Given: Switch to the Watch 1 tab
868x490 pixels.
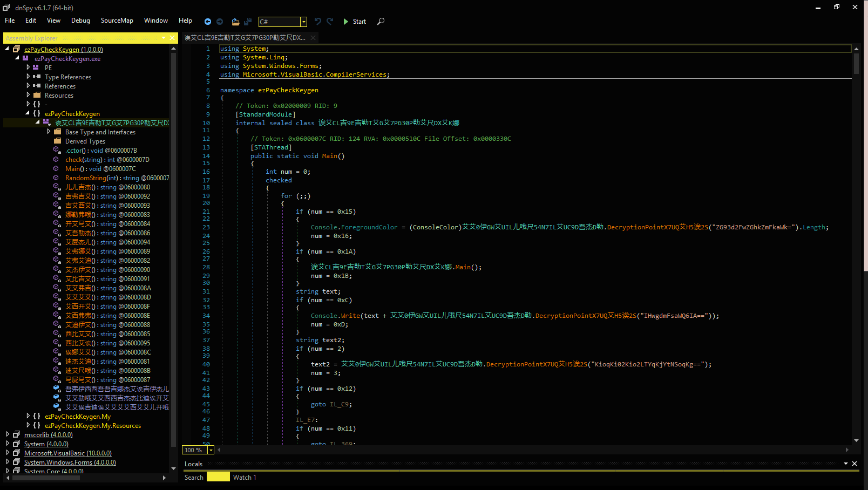Looking at the screenshot, I should tap(245, 478).
